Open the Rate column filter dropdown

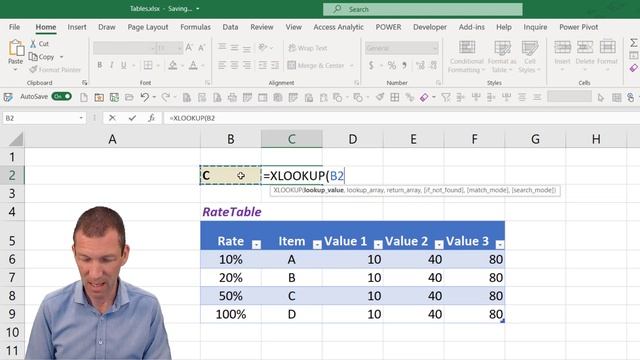[256, 244]
